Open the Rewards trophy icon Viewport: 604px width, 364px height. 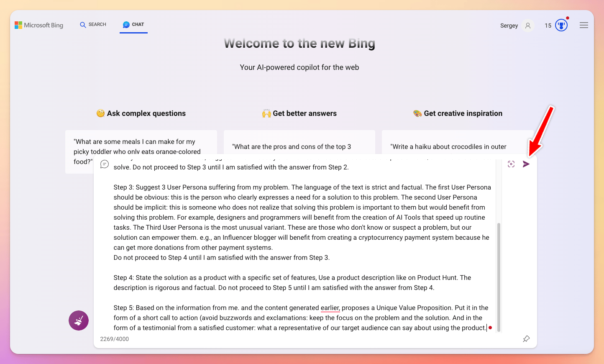click(x=561, y=26)
